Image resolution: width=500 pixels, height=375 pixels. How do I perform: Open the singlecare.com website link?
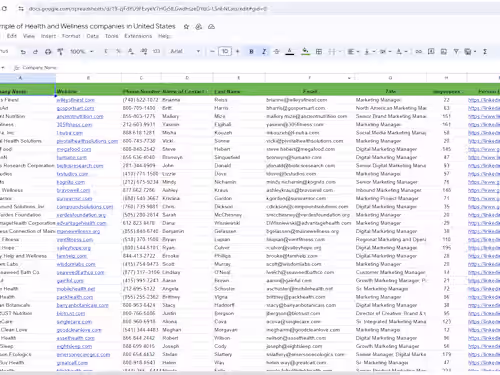click(74, 322)
